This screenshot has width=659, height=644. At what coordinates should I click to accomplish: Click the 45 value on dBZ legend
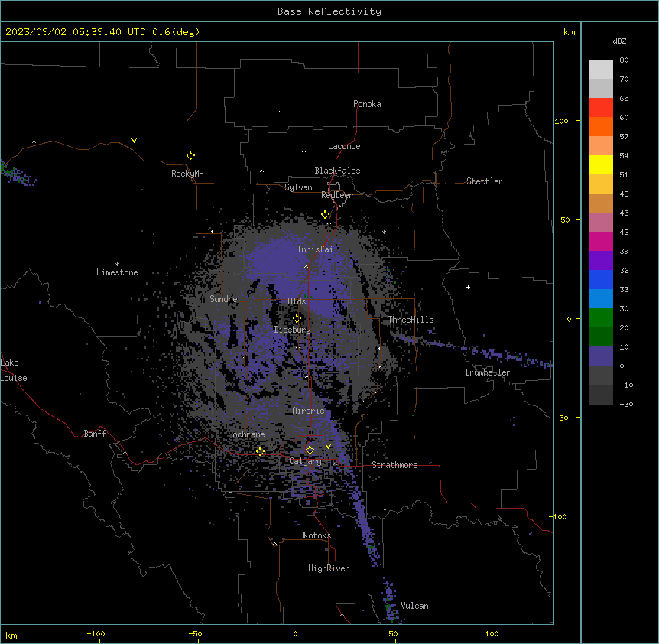624,213
